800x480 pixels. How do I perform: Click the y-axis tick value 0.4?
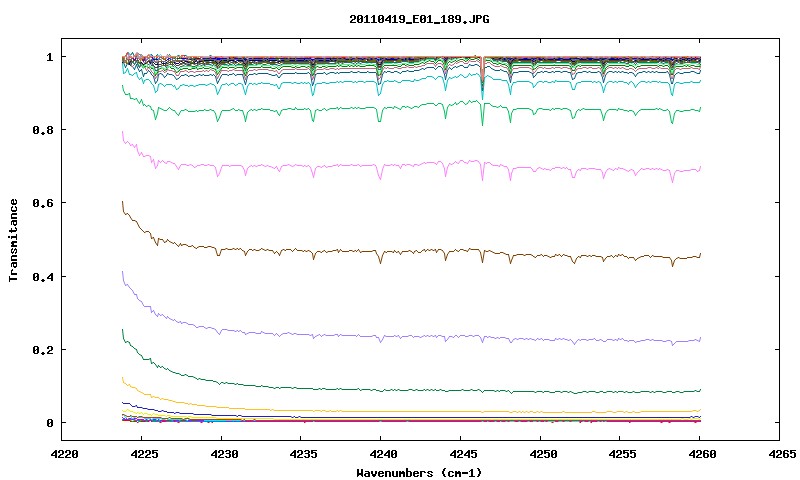[43, 276]
